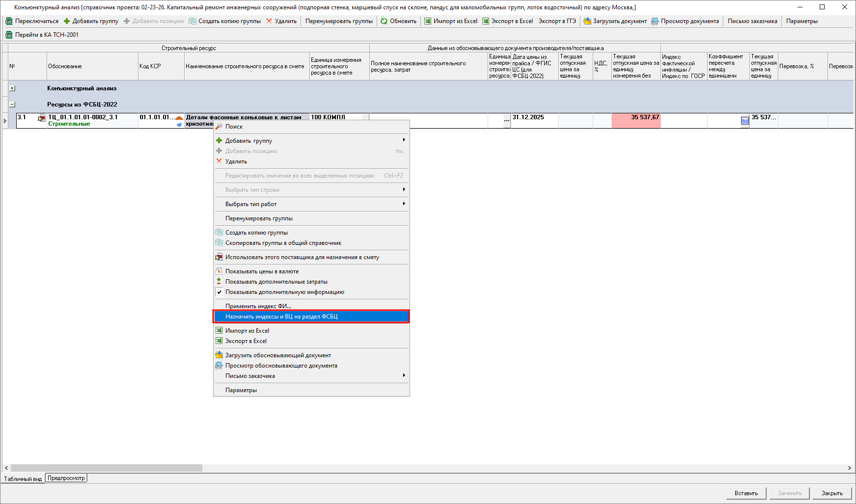Click Параметры in the toolbar
The width and height of the screenshot is (856, 504).
pyautogui.click(x=801, y=21)
